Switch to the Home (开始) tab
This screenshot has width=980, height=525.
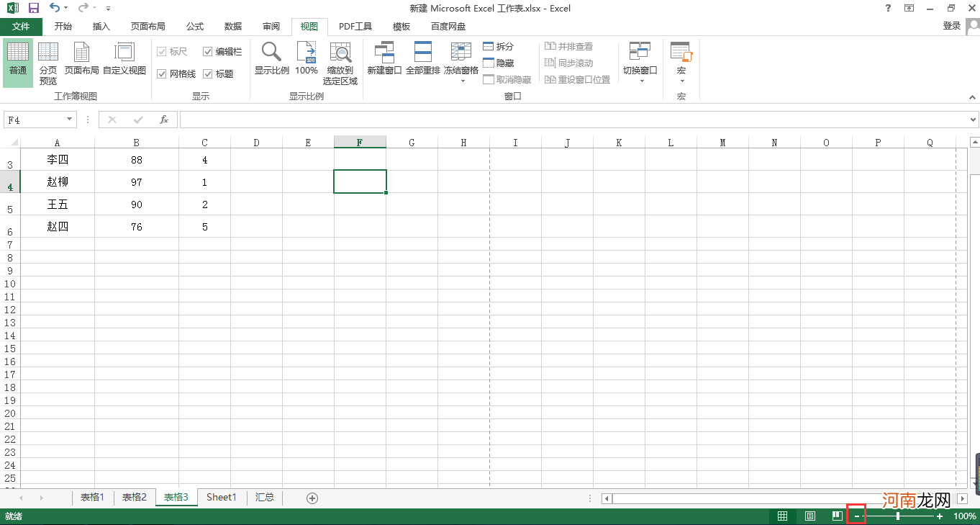(x=63, y=27)
